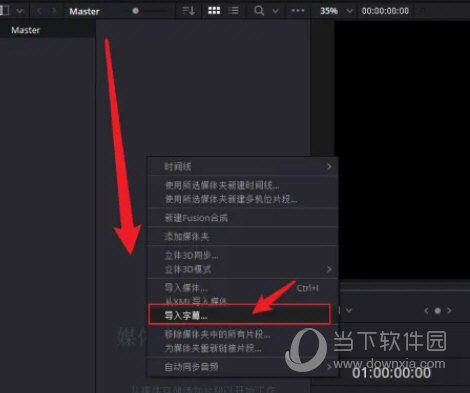Select 移除媒体夹中的所有片段
This screenshot has width=470, height=393.
[243, 334]
